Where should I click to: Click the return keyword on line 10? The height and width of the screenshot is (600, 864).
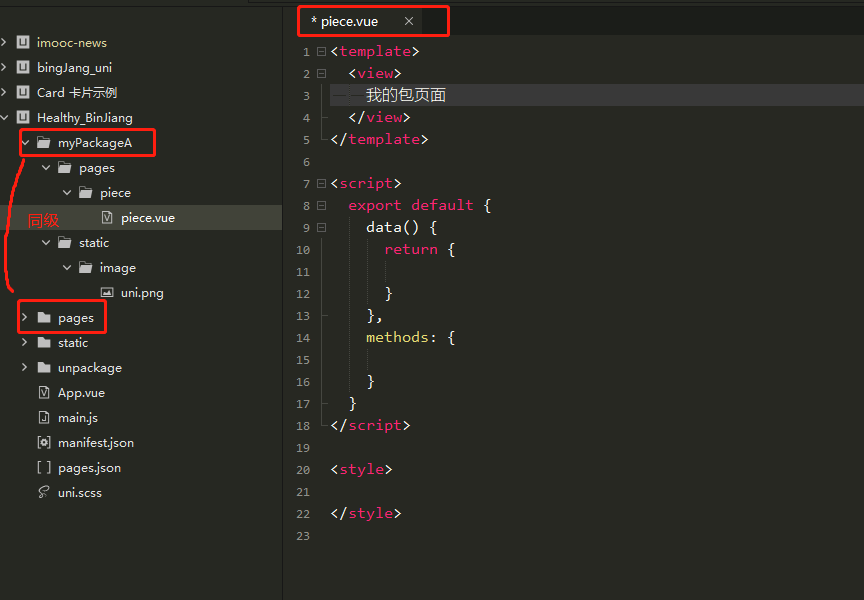411,249
